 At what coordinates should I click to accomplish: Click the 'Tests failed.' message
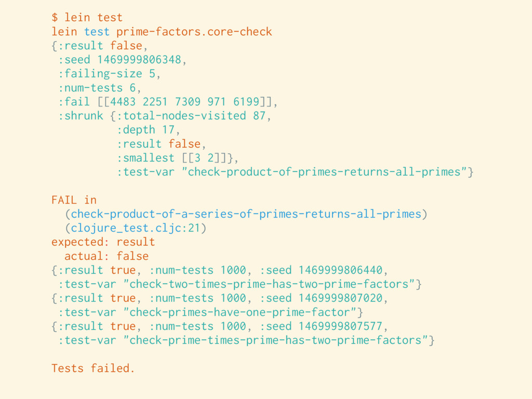point(93,368)
